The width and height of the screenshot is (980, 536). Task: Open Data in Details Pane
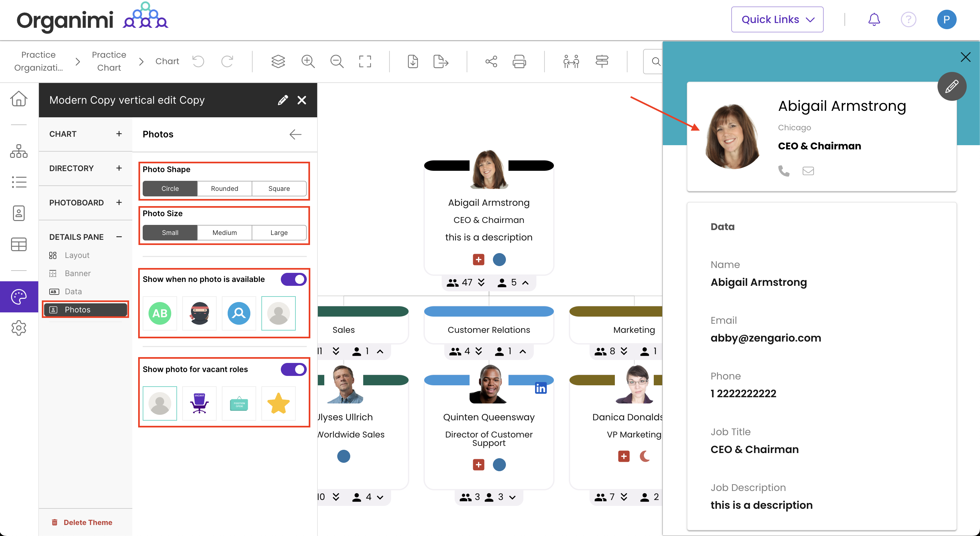tap(73, 292)
